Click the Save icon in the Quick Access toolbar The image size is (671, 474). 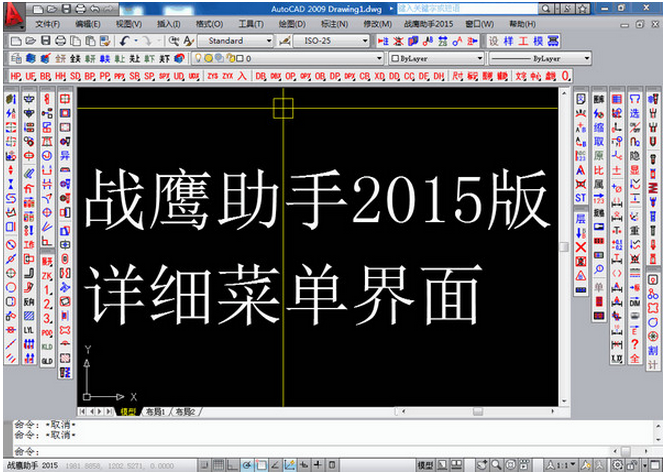click(66, 9)
